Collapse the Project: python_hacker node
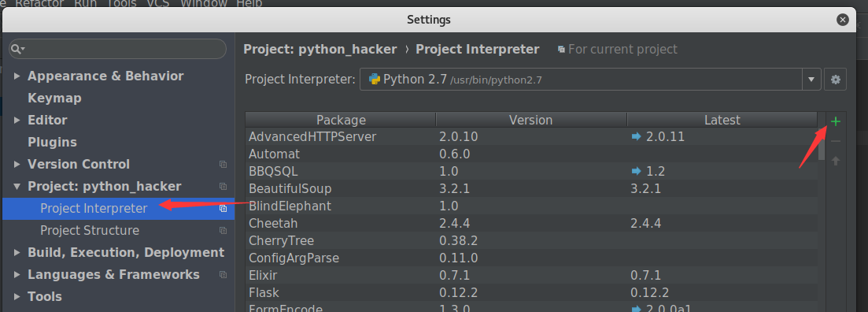 pyautogui.click(x=17, y=186)
